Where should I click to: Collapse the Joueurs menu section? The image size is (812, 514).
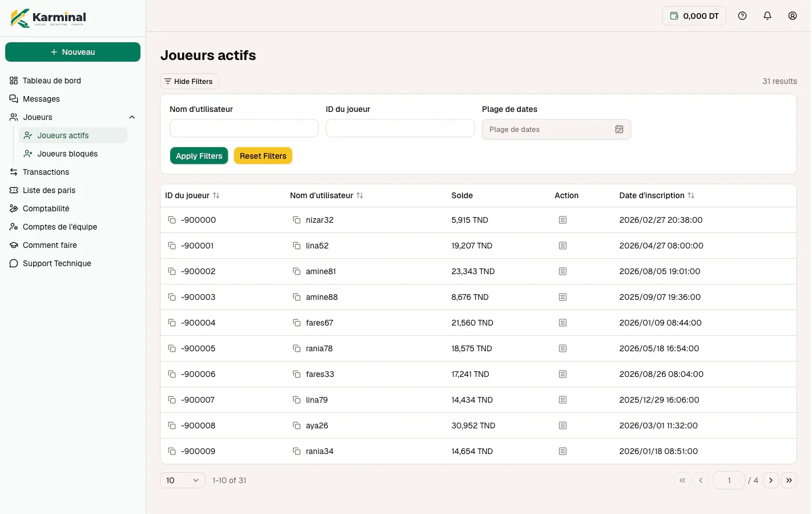click(132, 117)
